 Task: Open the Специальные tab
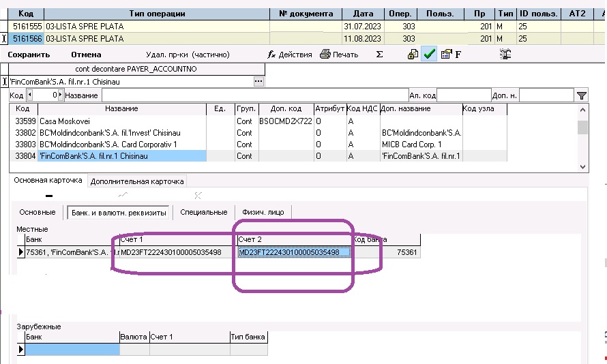[204, 212]
